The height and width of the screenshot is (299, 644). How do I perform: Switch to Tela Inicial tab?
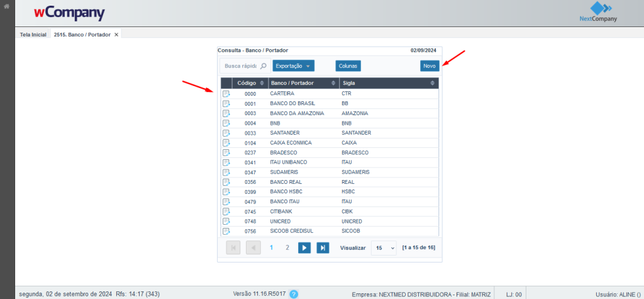(x=33, y=35)
